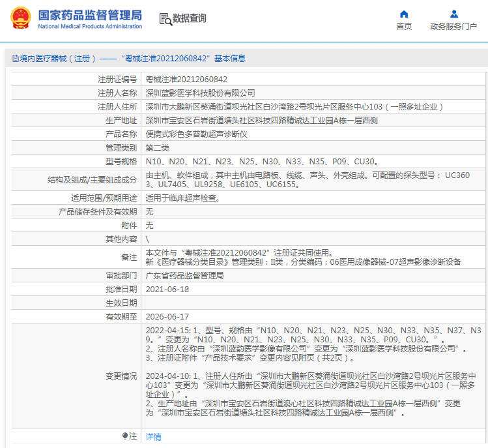Click the 变更情况 row label

point(121,376)
